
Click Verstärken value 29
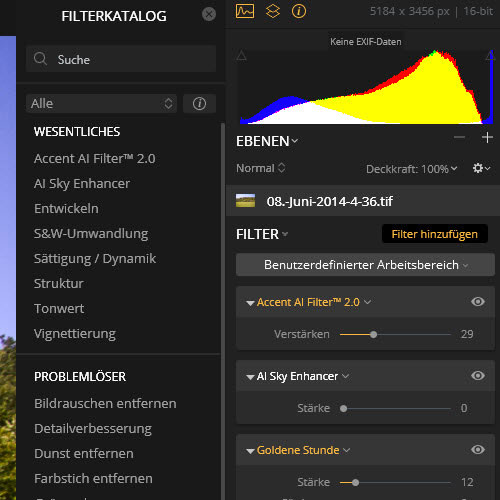[467, 334]
